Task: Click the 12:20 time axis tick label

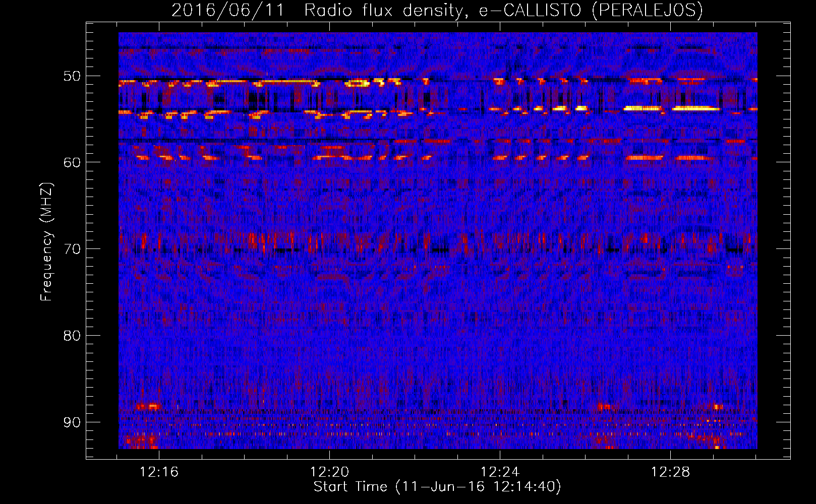Action: click(x=329, y=472)
